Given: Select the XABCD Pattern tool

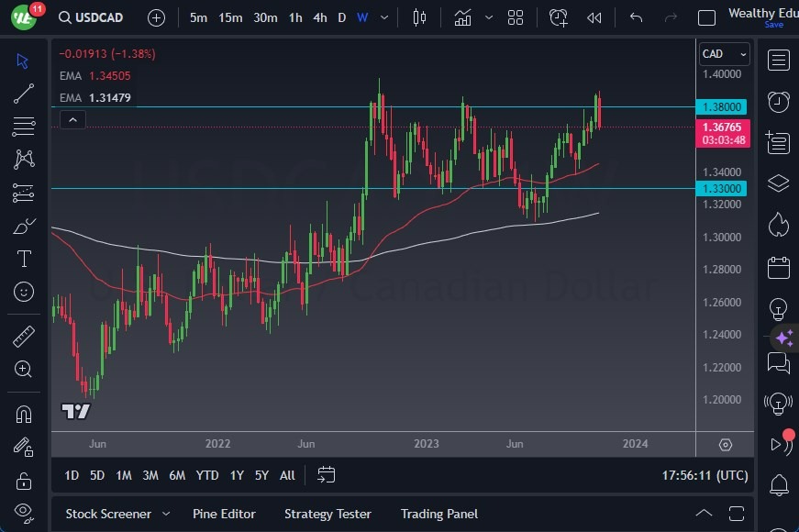Looking at the screenshot, I should (23, 159).
